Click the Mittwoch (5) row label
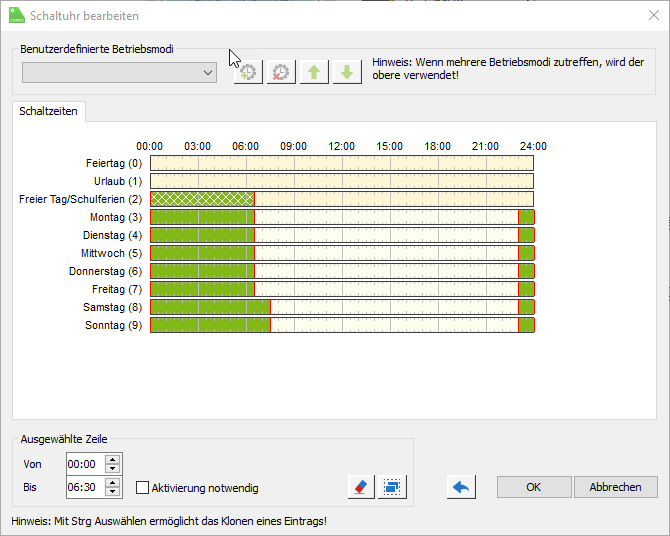Viewport: 670px width, 536px height. [112, 253]
